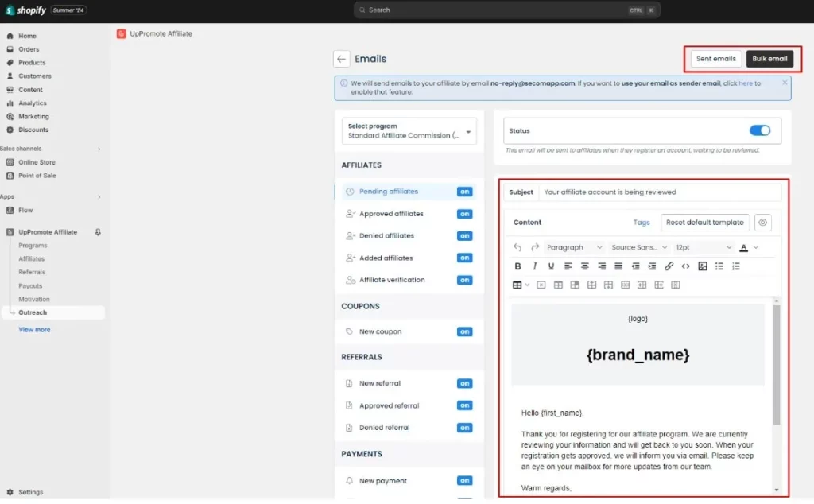
Task: Align text left in editor
Action: tap(568, 266)
